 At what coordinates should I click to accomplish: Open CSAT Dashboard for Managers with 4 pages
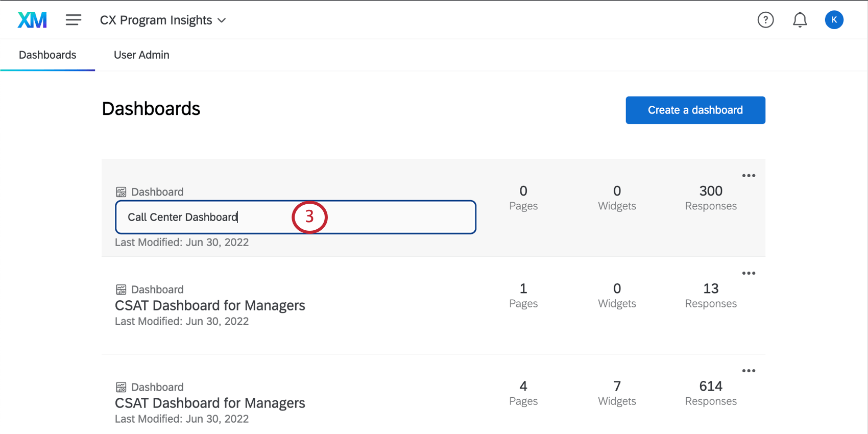pos(210,403)
